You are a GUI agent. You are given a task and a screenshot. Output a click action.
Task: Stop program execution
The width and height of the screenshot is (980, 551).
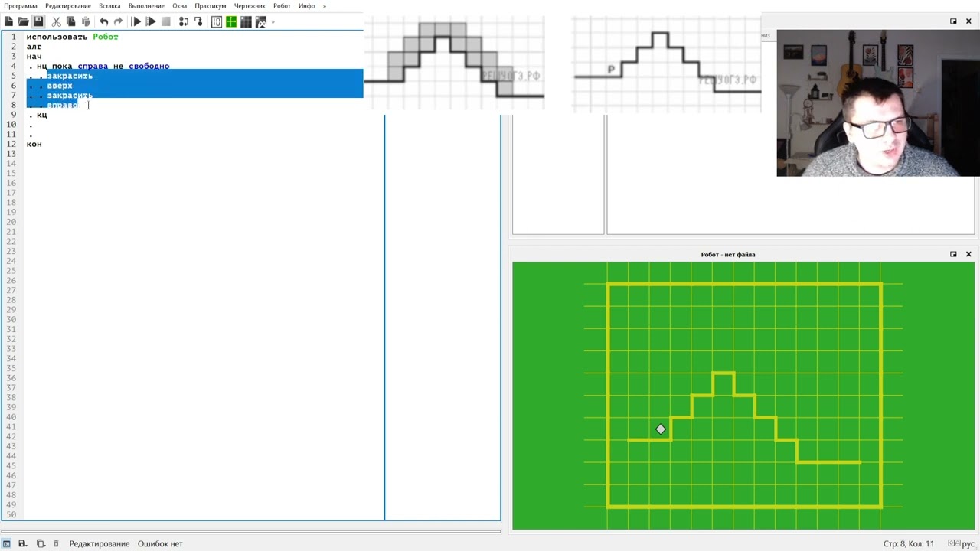tap(165, 21)
